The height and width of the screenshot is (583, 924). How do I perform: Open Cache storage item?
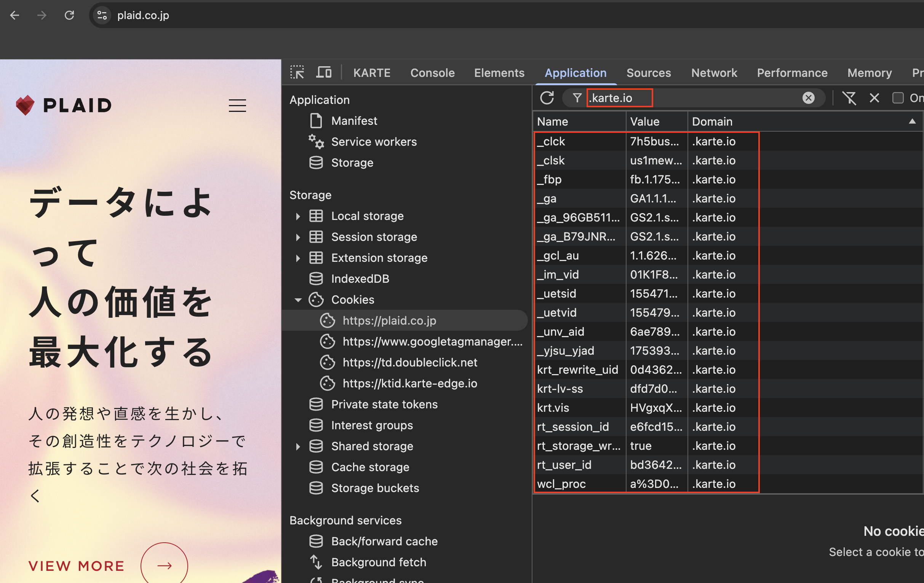pos(370,467)
